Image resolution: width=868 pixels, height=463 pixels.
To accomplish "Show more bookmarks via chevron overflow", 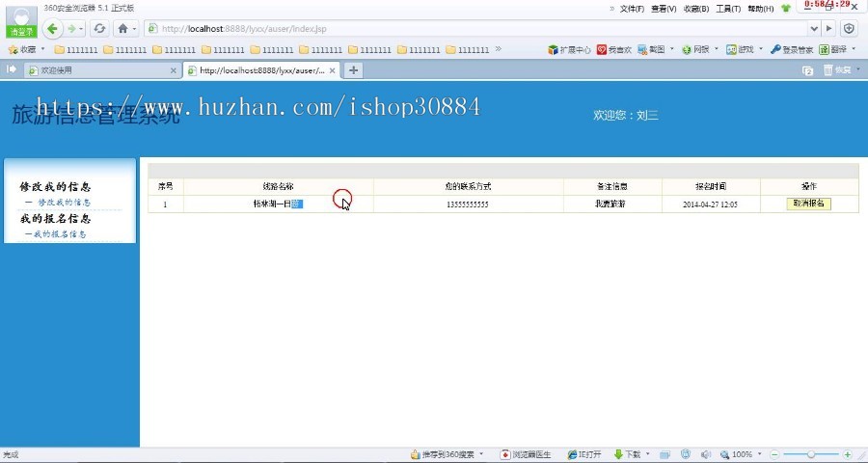I will pos(499,49).
